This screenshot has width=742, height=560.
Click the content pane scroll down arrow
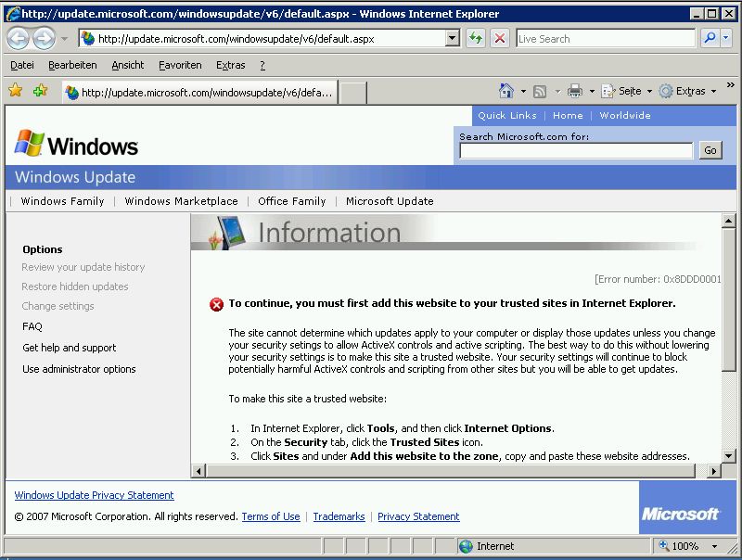pos(728,456)
